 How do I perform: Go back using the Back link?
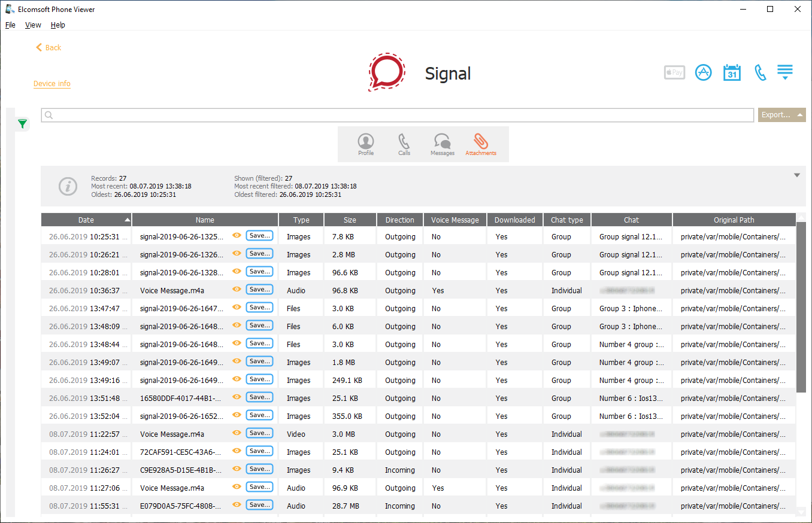click(49, 47)
